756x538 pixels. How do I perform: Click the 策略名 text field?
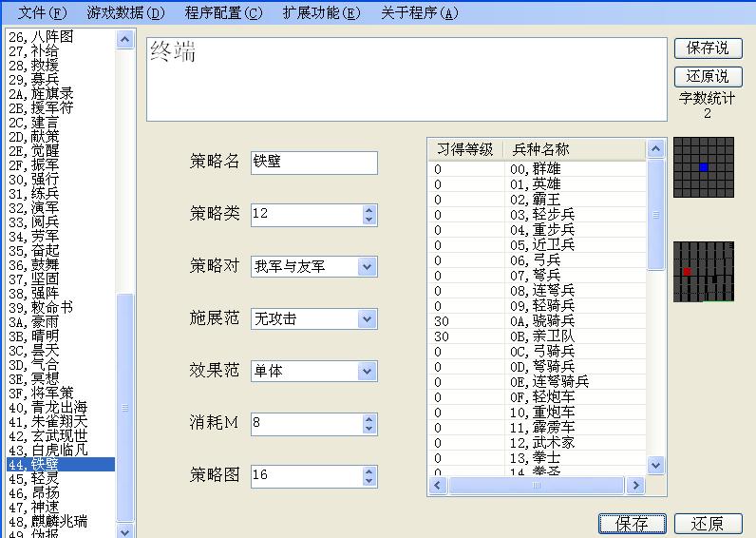click(313, 163)
